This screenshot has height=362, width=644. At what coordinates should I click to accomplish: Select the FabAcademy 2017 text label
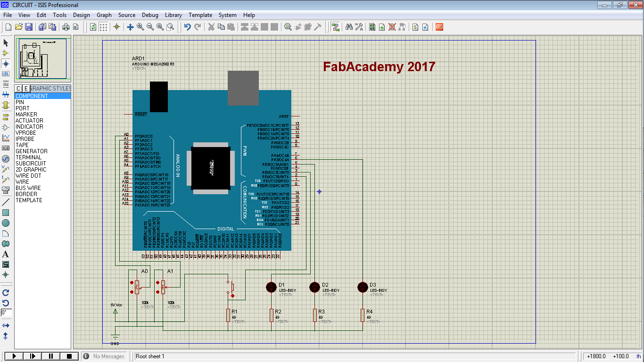[379, 67]
